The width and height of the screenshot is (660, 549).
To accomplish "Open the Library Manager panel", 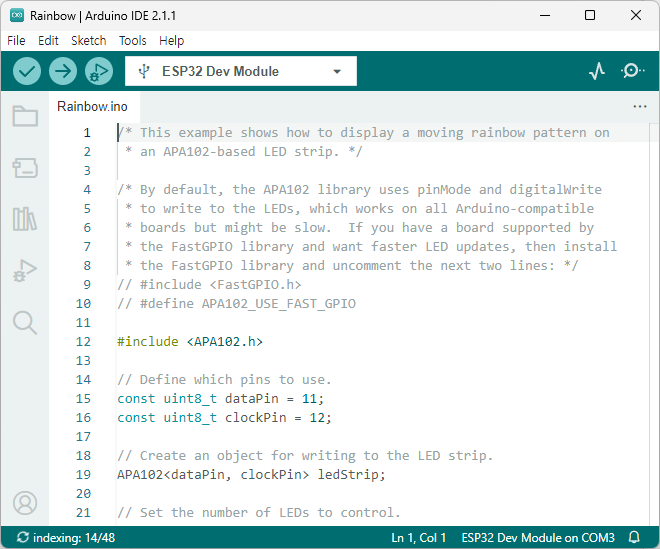I will pos(25,219).
